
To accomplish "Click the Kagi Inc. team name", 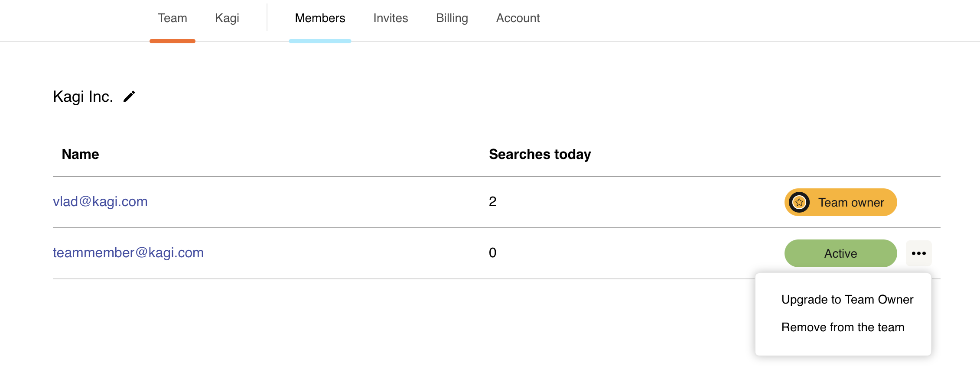I will (x=83, y=97).
